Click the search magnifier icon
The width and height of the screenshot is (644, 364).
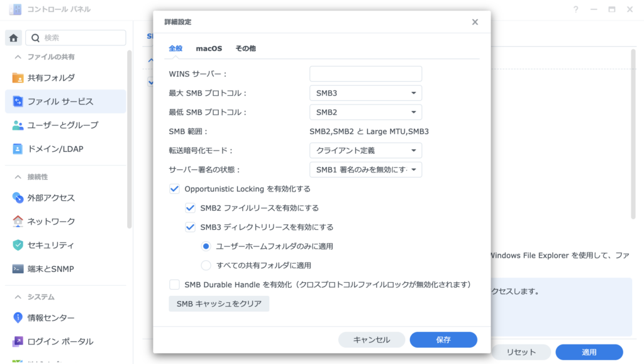(x=35, y=38)
